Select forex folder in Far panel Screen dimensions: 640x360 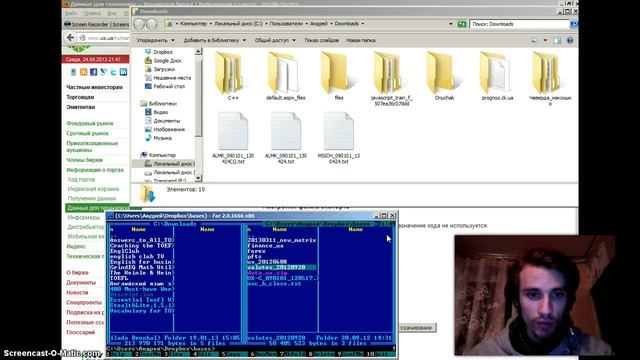256,251
